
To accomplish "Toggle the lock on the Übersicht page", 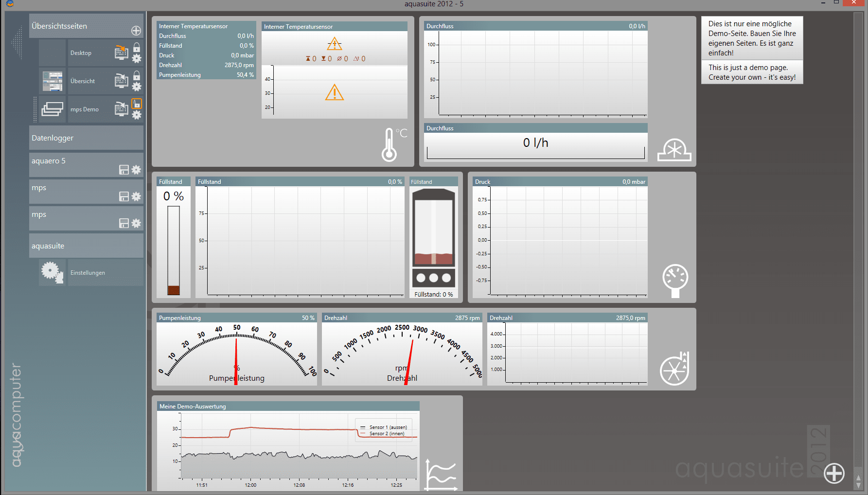I will click(x=137, y=75).
